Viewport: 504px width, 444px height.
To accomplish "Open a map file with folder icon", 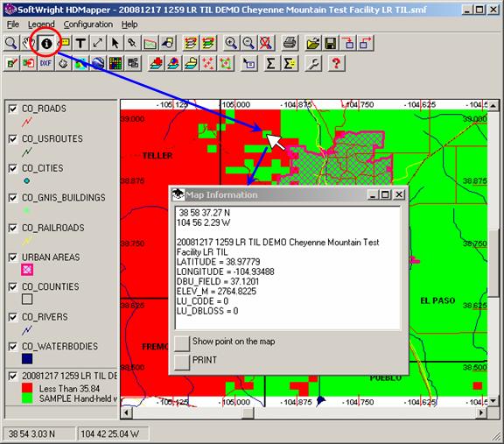I will coord(313,43).
